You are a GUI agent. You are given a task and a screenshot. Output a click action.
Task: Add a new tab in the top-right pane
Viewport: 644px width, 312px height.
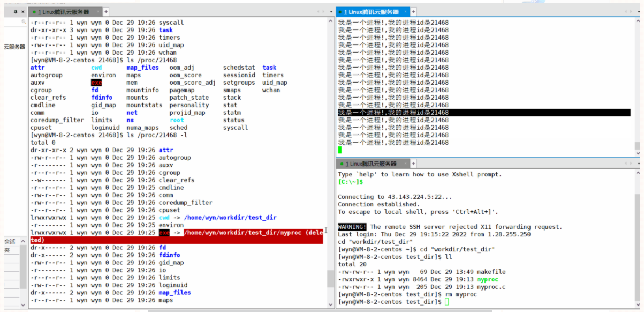point(413,11)
